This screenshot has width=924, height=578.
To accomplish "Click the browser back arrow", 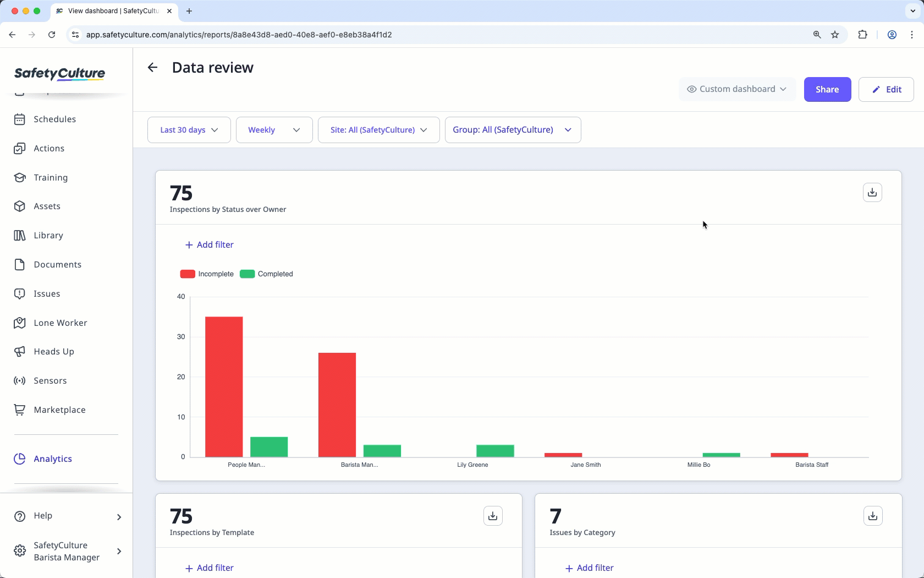I will [x=12, y=35].
